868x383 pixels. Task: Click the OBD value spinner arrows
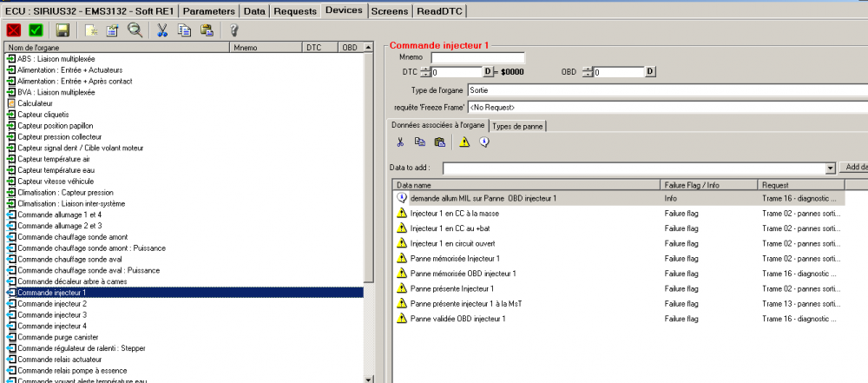[588, 71]
